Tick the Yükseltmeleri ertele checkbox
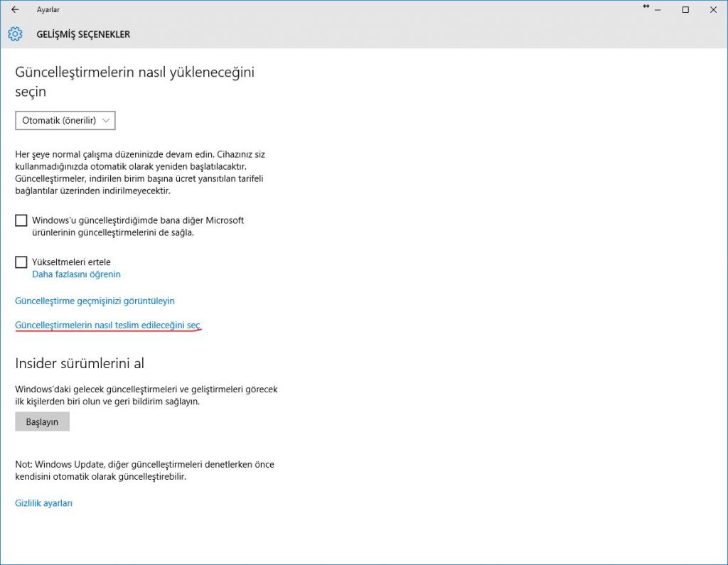Screen dimensions: 728x565 pos(21,262)
